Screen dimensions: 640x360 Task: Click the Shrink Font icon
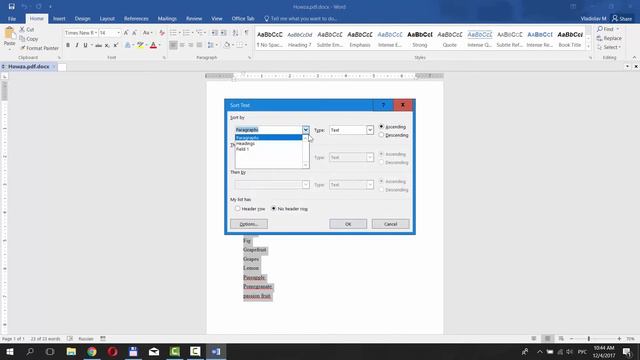click(134, 33)
